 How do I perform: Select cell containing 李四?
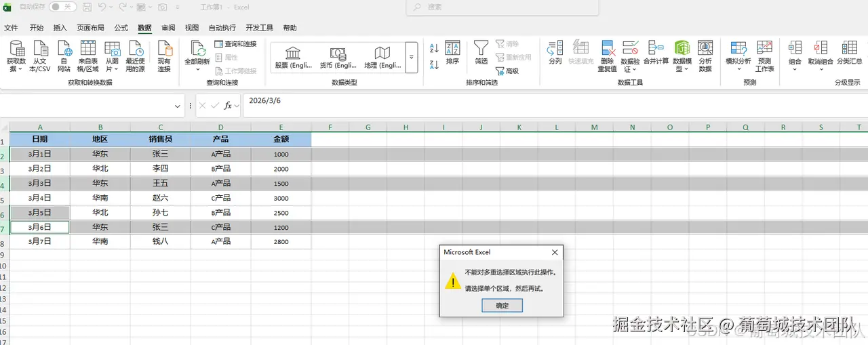pyautogui.click(x=161, y=168)
